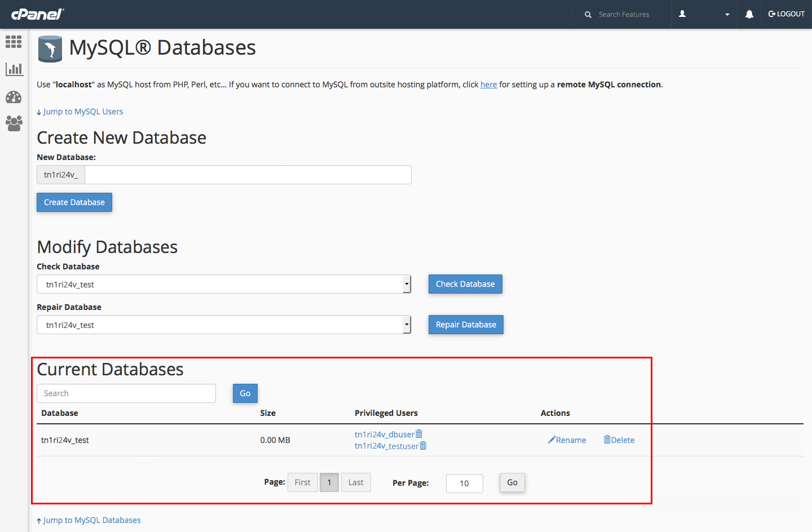Open privileged user tn1ri24v_dbuser link

385,435
